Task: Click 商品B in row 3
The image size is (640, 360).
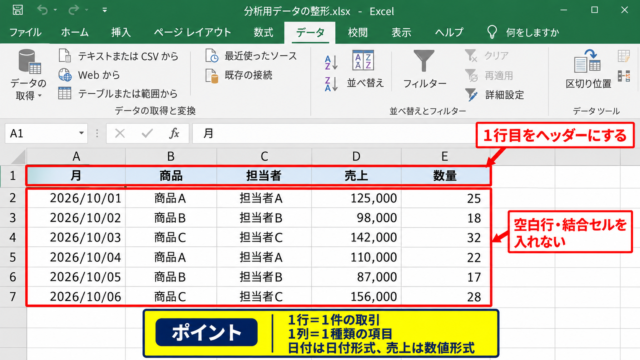Action: (171, 218)
